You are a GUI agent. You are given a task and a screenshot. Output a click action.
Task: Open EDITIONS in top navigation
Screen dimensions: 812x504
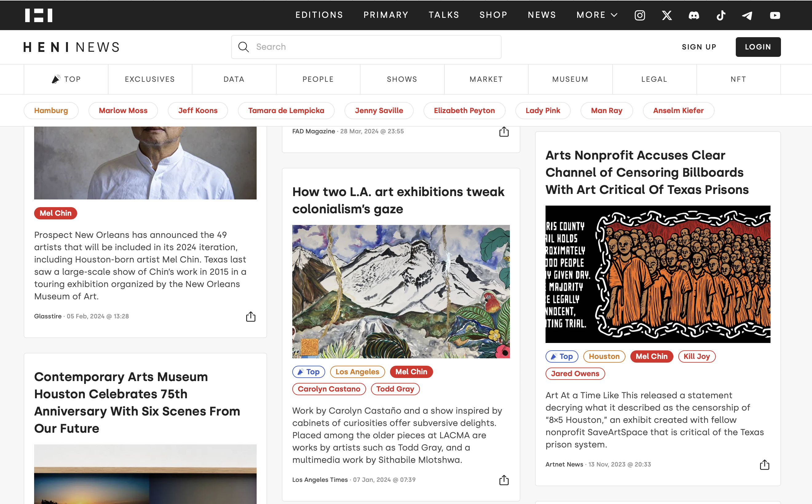click(x=319, y=15)
